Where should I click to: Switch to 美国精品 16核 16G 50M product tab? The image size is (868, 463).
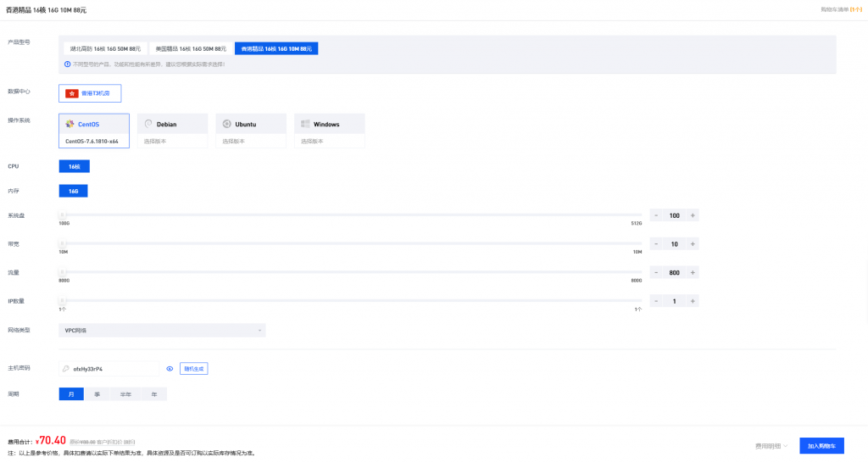pyautogui.click(x=191, y=49)
